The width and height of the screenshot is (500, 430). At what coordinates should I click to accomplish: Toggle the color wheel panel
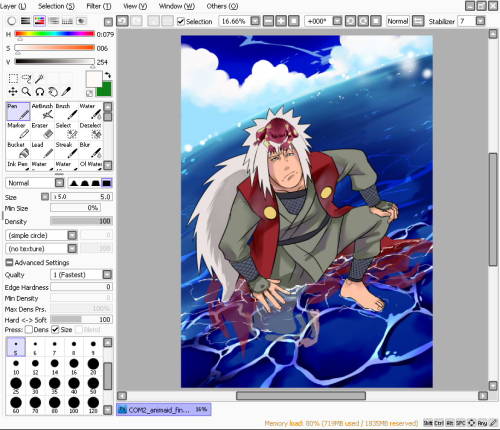12,21
